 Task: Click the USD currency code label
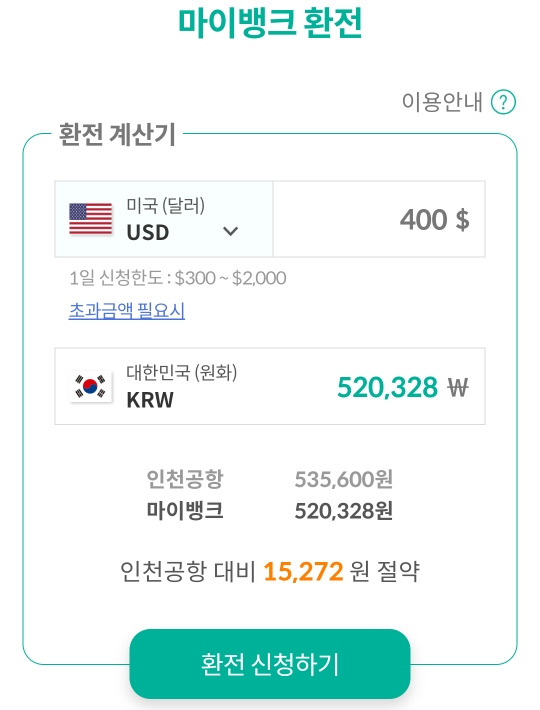click(148, 233)
